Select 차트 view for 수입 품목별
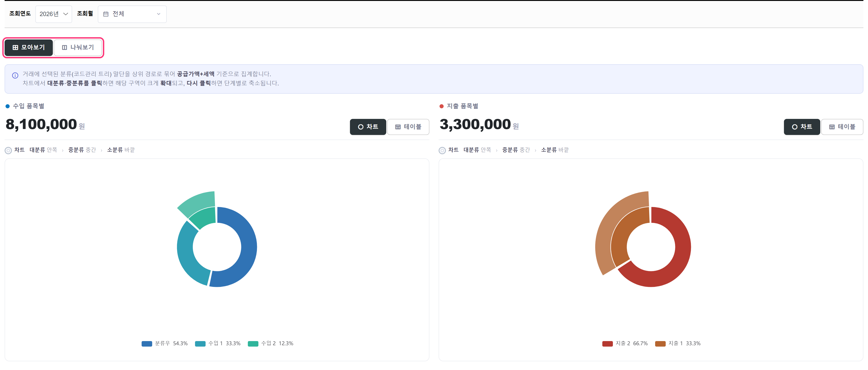The image size is (868, 370). pyautogui.click(x=368, y=127)
